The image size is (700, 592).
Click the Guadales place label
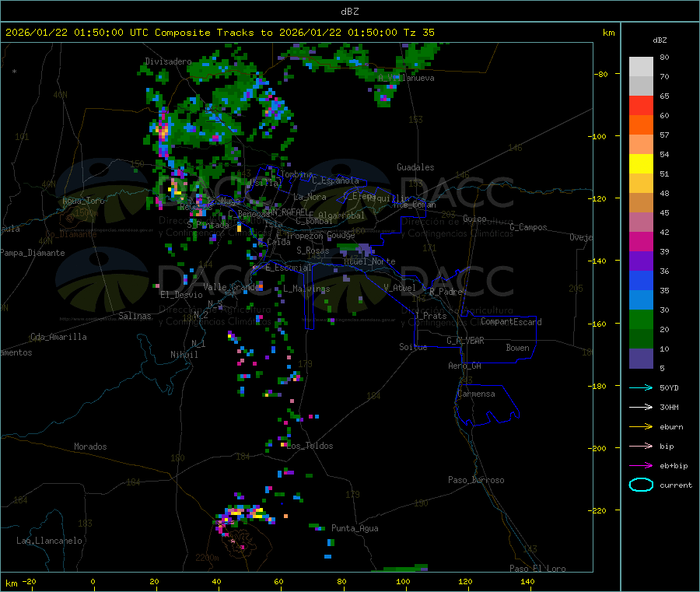415,167
